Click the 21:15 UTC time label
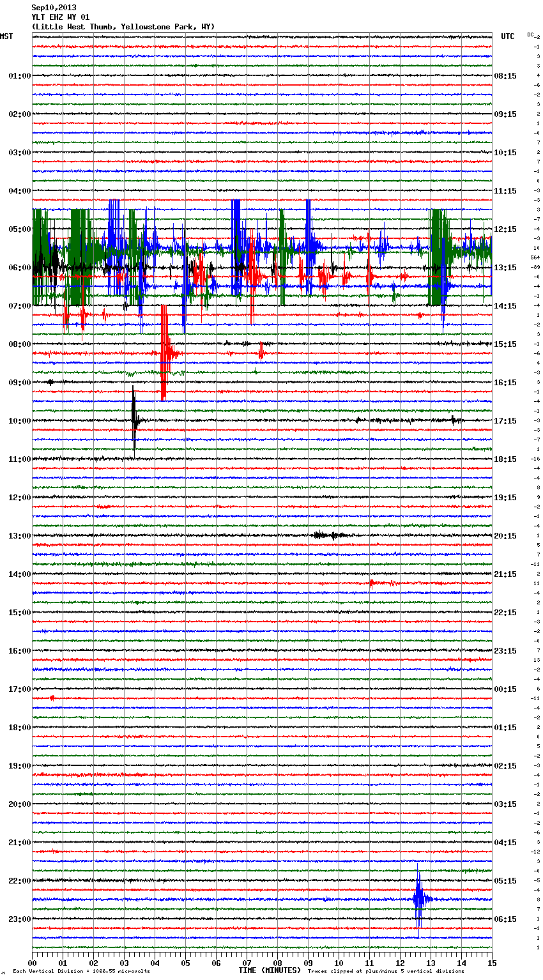 pyautogui.click(x=505, y=574)
